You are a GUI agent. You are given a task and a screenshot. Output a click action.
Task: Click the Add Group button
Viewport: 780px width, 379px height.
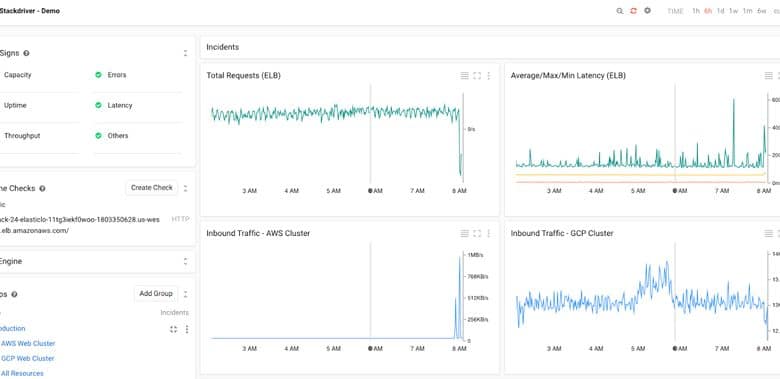click(x=156, y=293)
